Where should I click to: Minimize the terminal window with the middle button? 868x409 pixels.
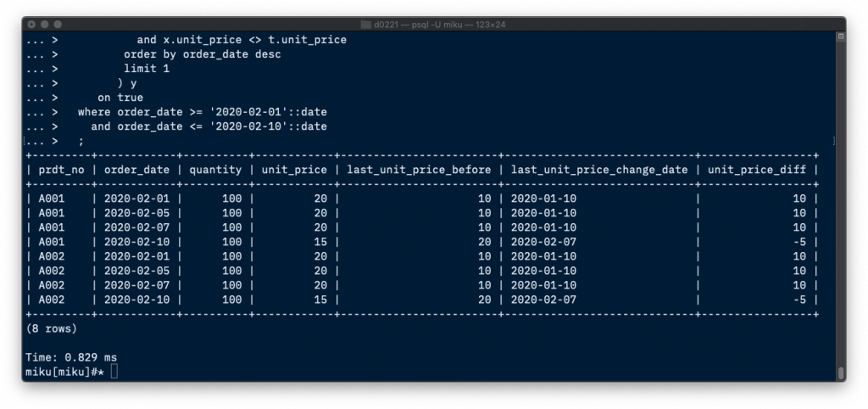44,25
